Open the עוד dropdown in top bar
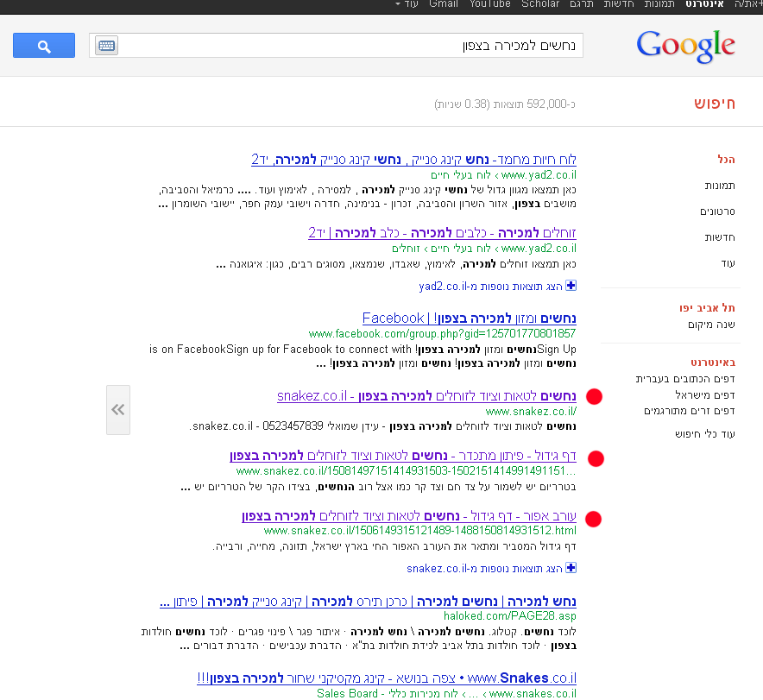The width and height of the screenshot is (763, 700). [407, 4]
